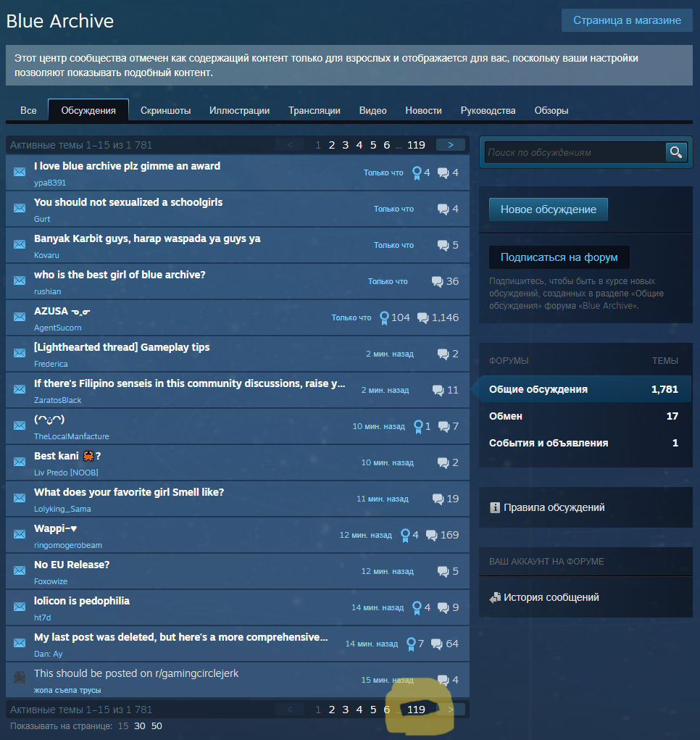Click envelope icon beside 'You should not sexualized' thread
This screenshot has width=700, height=740.
20,208
